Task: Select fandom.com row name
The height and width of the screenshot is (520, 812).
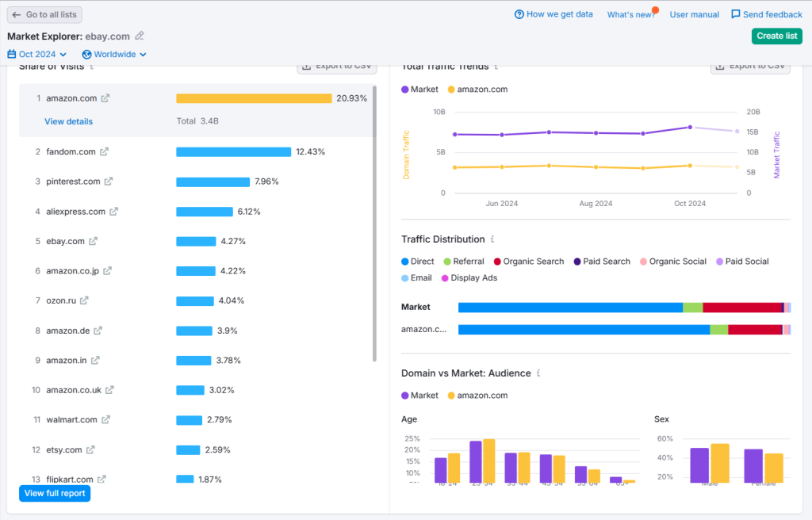Action: 71,151
